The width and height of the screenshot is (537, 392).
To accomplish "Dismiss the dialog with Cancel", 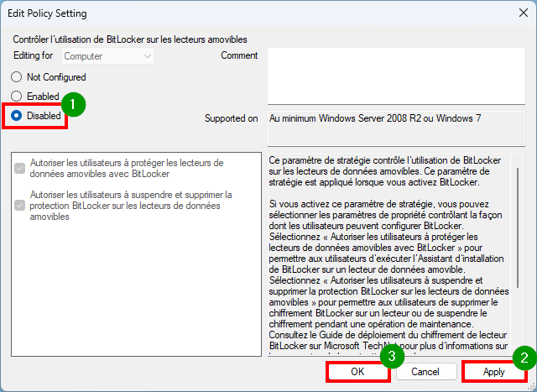I will tap(426, 372).
